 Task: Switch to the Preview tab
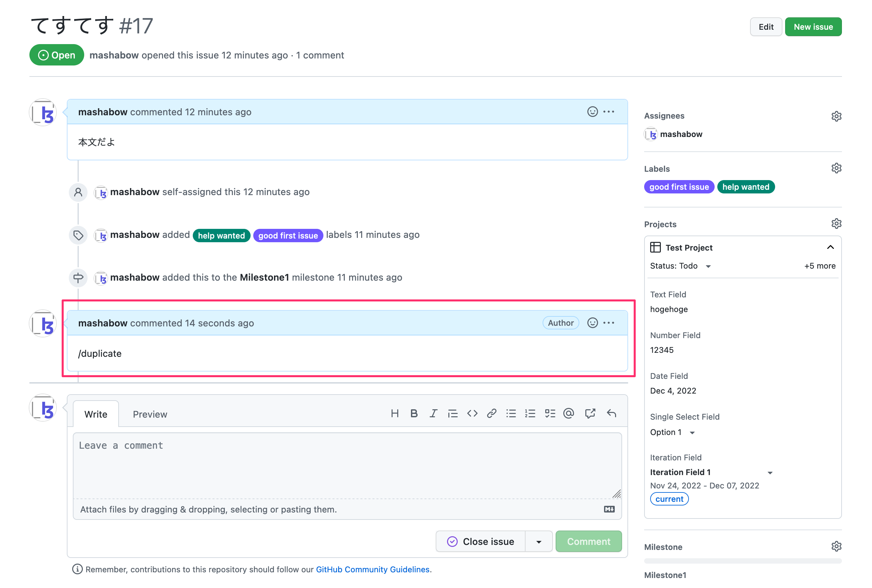click(x=150, y=414)
